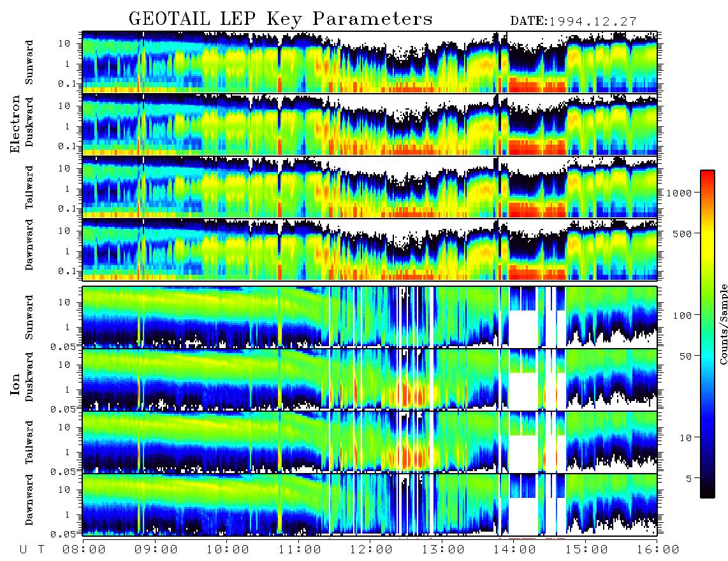This screenshot has height=561, width=728.
Task: Select the Ion "Tailward" panel label
Action: [29, 442]
